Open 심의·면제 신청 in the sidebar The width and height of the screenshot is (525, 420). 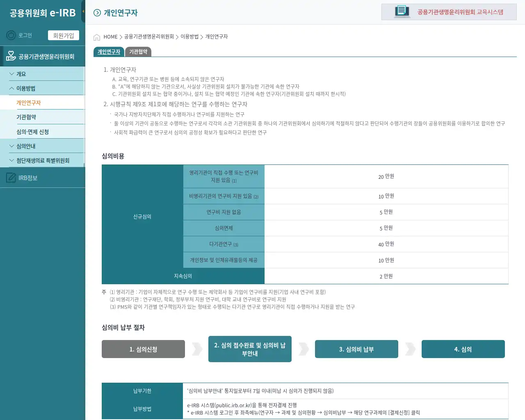[x=42, y=132]
